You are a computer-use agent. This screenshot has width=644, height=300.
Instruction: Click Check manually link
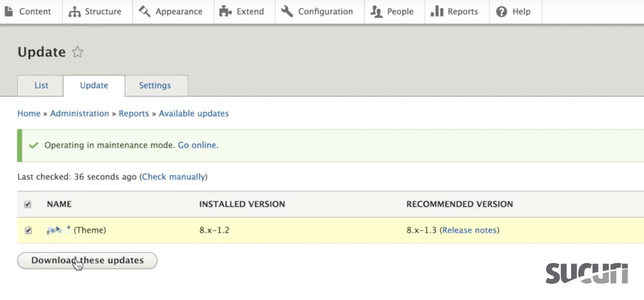[x=173, y=177]
